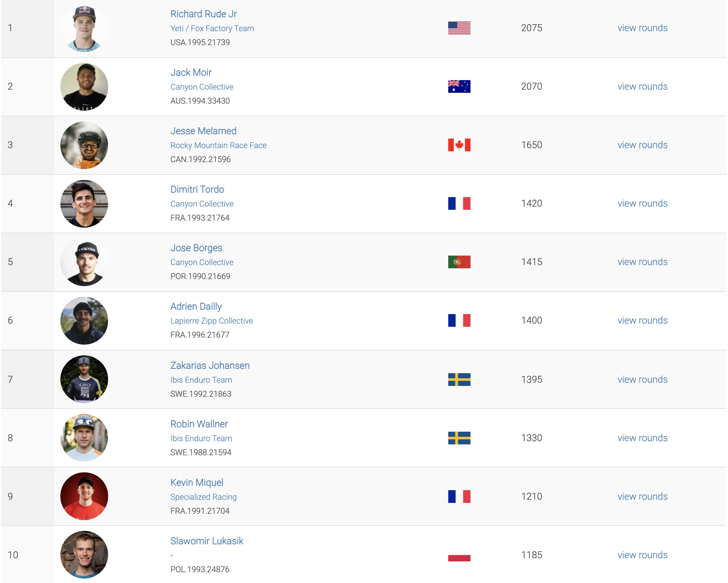Screen dimensions: 728x583
Task: Click the French flag beside Dimitri Tordo
Action: tap(459, 203)
